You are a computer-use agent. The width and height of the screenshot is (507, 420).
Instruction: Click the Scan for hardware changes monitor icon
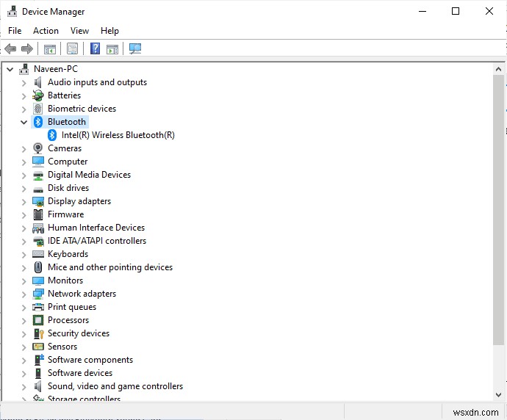point(135,48)
